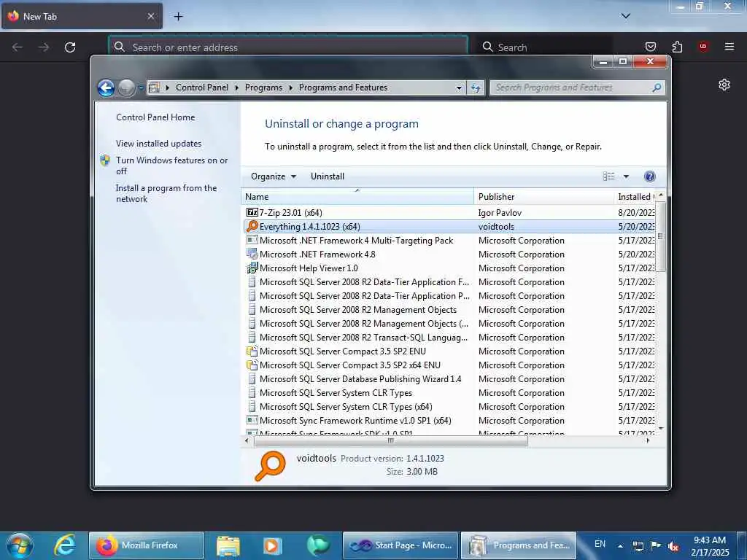Click the large Everything icon in details pane
Viewport: 747px width, 560px height.
click(x=270, y=466)
